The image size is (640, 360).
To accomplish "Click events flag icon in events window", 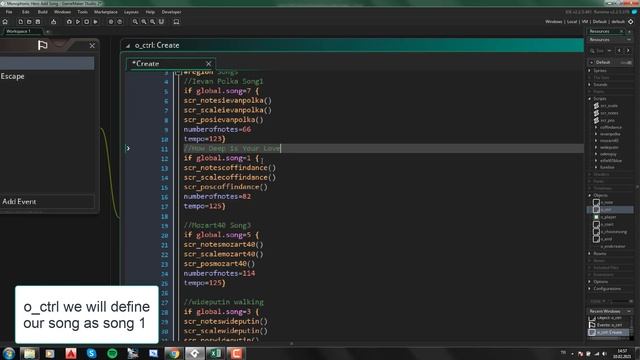I will click(x=42, y=45).
